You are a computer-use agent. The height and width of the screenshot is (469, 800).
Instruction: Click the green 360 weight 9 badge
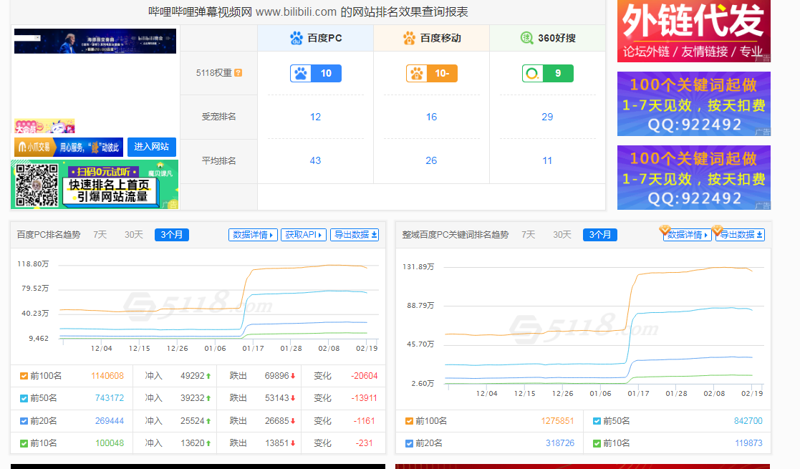click(x=547, y=73)
